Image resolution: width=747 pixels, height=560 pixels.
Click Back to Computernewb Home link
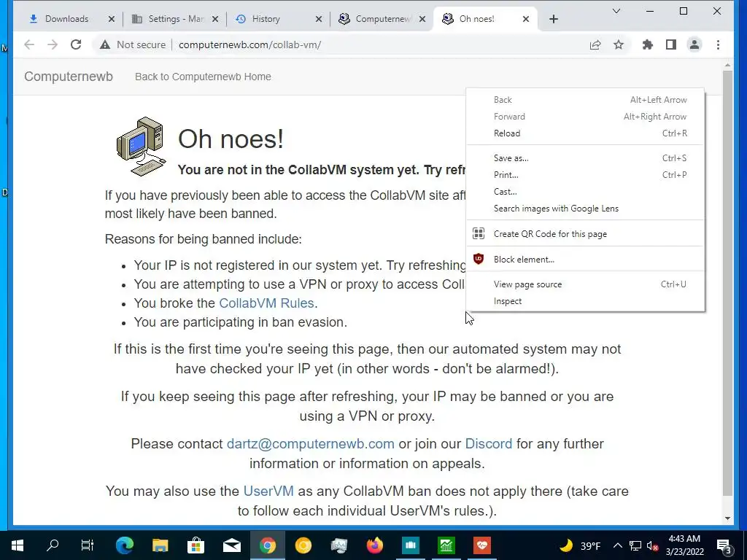pos(203,77)
